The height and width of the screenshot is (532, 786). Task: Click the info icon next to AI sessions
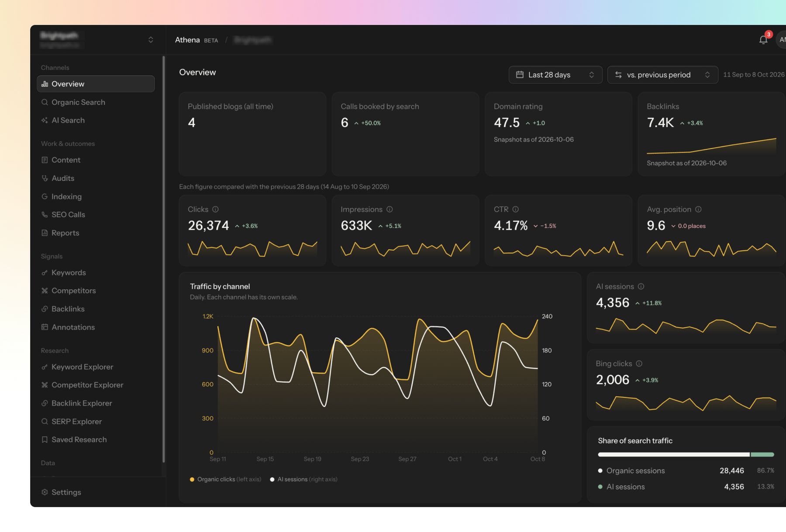641,286
